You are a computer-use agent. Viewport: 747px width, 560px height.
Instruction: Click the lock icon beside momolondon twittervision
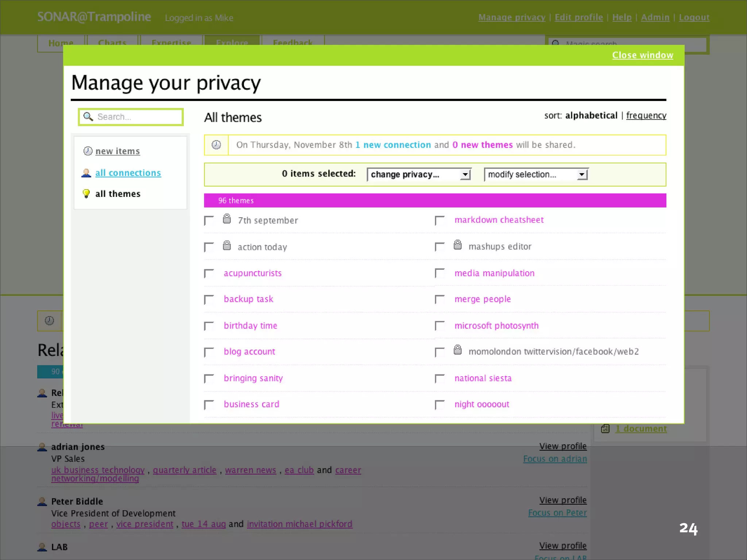457,350
